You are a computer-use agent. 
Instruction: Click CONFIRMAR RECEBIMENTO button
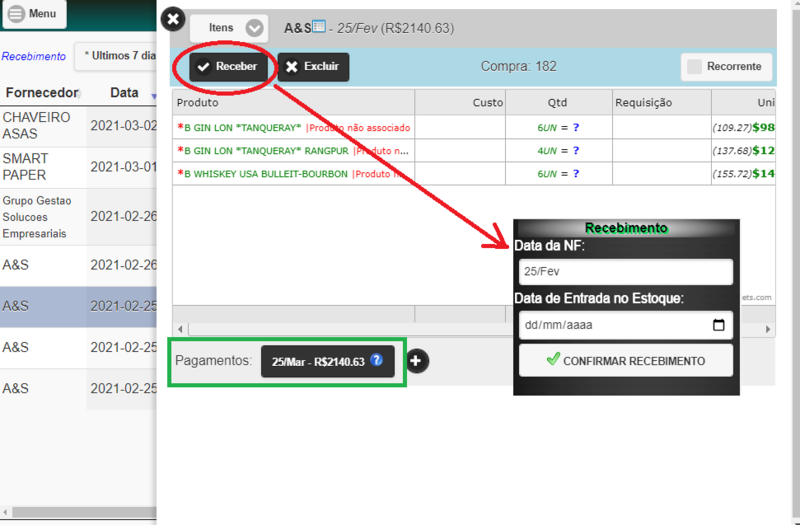[626, 361]
